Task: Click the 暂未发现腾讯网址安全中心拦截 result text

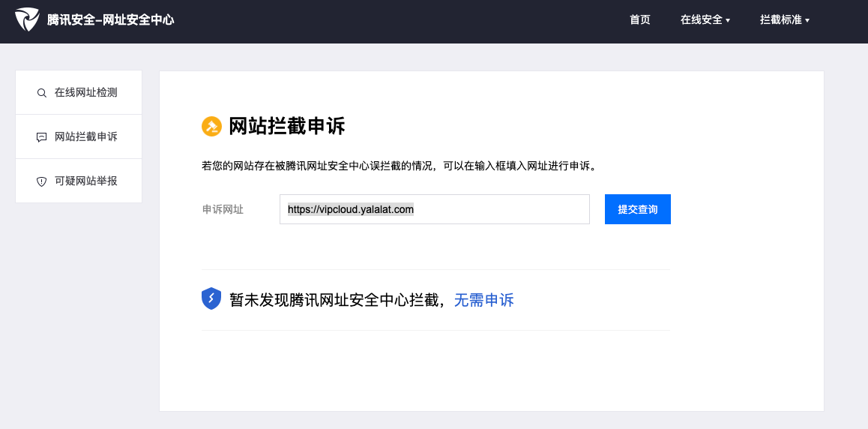Action: click(334, 300)
